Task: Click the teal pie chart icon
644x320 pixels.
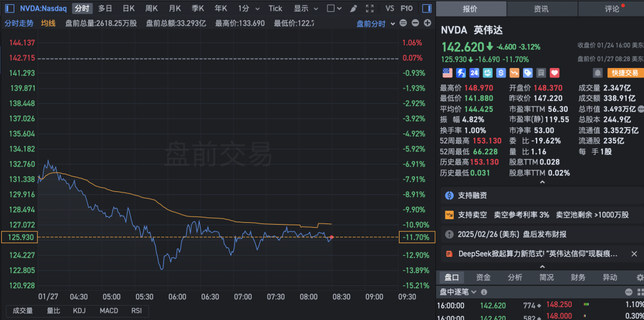Action: tap(488, 73)
